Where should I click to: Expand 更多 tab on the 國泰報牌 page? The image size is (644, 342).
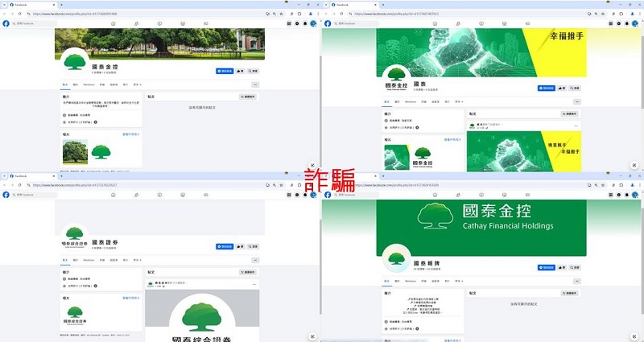coord(459,281)
